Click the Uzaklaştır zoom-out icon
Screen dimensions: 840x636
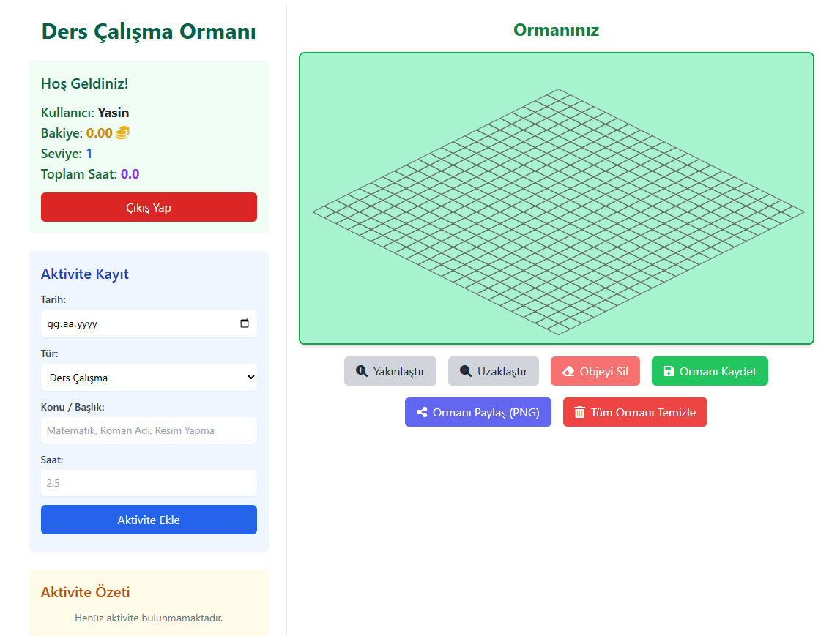pos(464,371)
